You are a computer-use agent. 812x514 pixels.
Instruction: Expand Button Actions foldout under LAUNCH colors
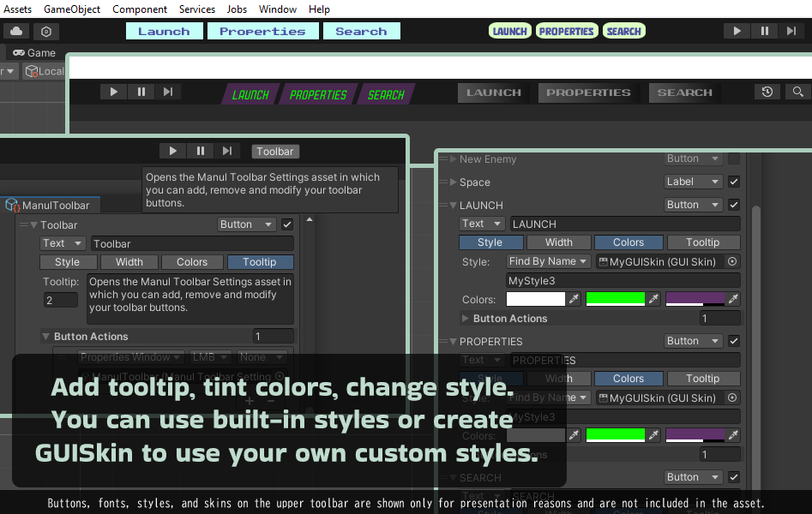click(466, 319)
